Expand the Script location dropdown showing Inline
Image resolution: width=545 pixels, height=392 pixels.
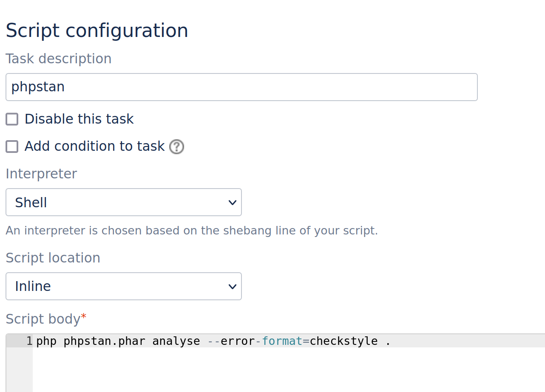[123, 286]
